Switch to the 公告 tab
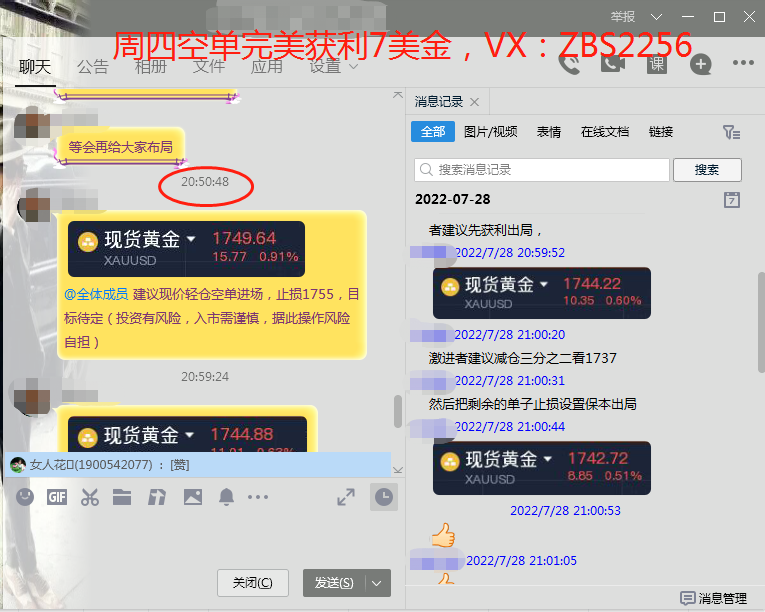 (93, 67)
